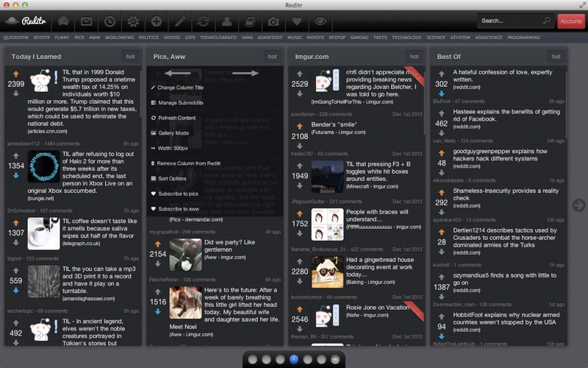This screenshot has width=588, height=368.
Task: Open the Minecraft F3 + B thumbnail
Action: click(327, 177)
